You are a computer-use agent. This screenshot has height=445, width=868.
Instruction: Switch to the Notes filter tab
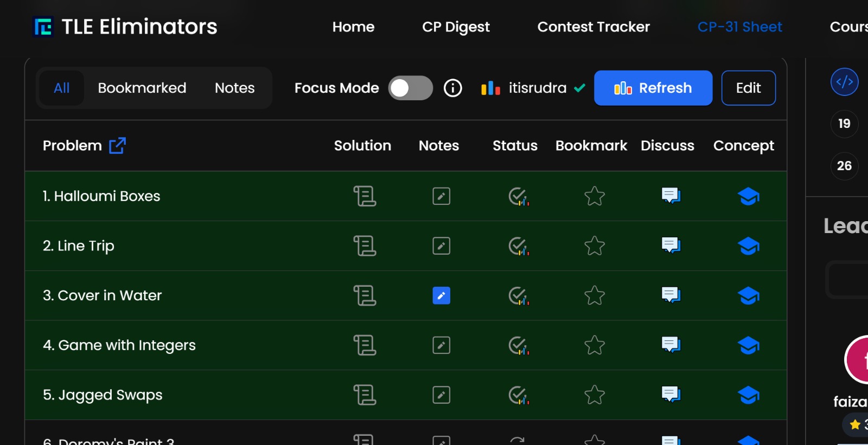234,88
